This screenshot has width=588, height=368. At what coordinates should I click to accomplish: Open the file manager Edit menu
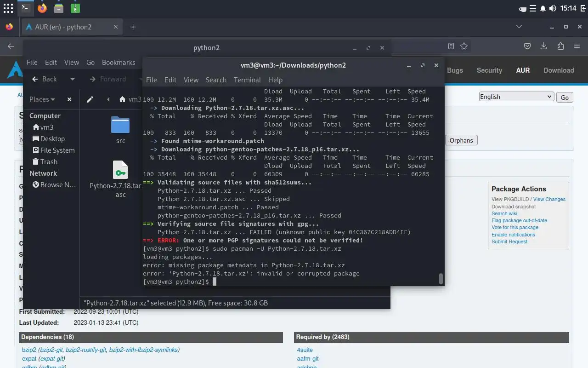(51, 63)
